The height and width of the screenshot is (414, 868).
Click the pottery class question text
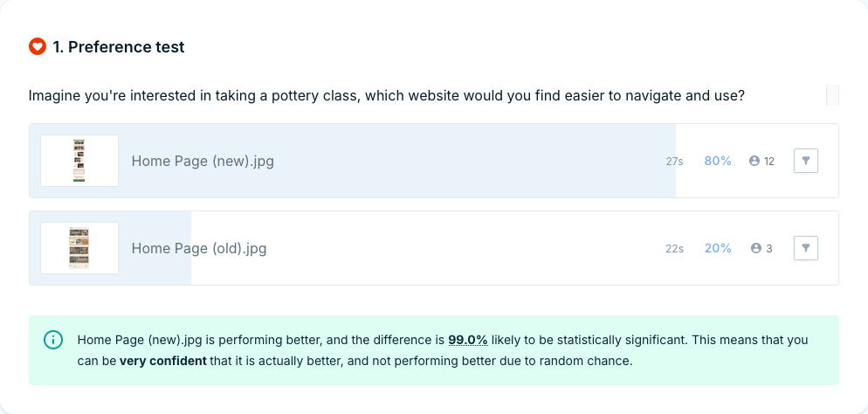click(x=386, y=95)
